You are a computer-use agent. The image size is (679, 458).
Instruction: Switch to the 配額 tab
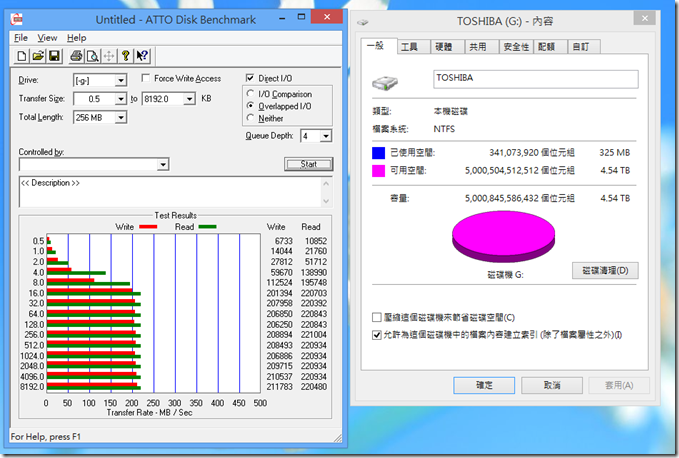tap(550, 47)
